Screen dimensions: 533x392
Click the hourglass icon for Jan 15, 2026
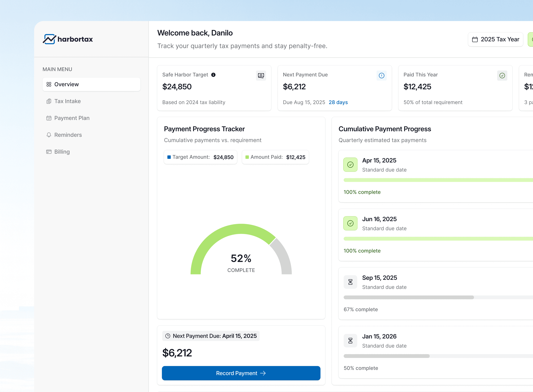pos(350,341)
